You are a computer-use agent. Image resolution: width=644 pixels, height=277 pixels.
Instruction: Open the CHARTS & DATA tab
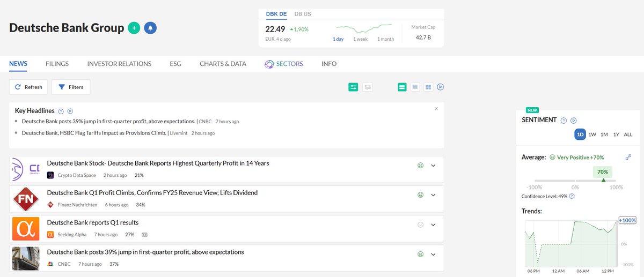[x=223, y=64]
